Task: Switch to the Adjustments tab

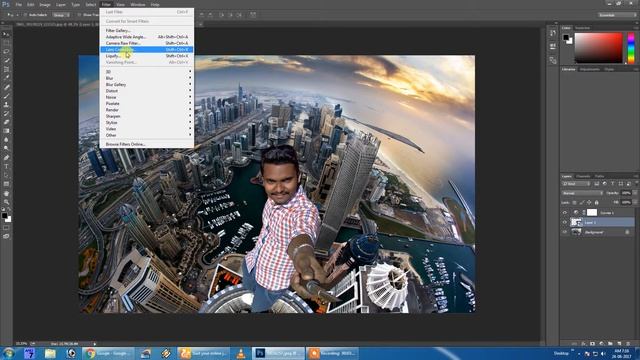Action: (x=590, y=69)
